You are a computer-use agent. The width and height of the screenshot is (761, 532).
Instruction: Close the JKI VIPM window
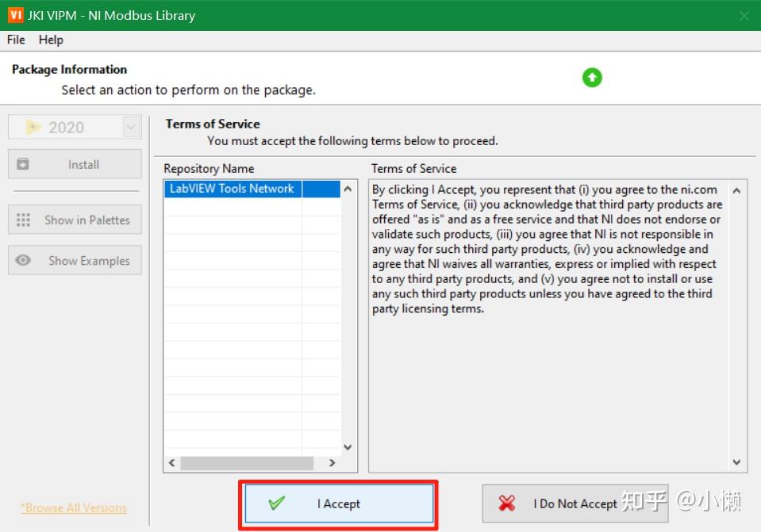point(744,16)
